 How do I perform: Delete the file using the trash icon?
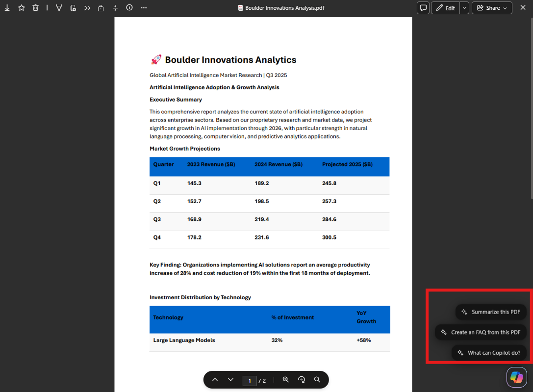tap(35, 8)
